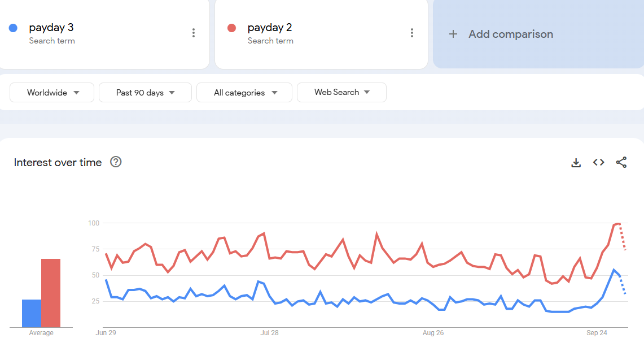Click the red payday 2 color dot
The image size is (644, 351).
pos(231,28)
